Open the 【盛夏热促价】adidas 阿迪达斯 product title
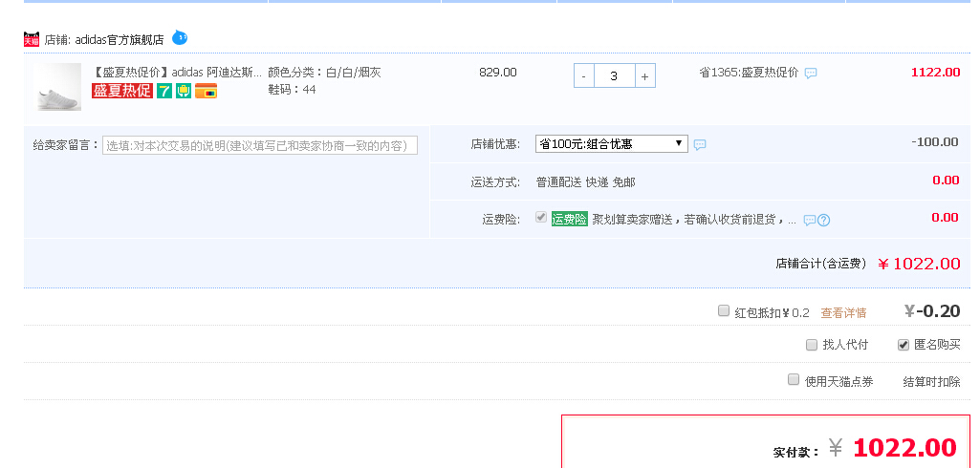 tap(177, 73)
